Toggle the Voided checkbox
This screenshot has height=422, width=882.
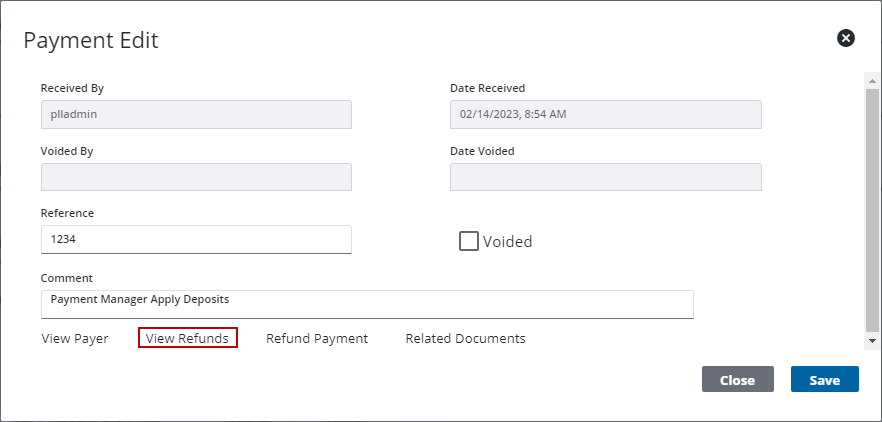468,241
